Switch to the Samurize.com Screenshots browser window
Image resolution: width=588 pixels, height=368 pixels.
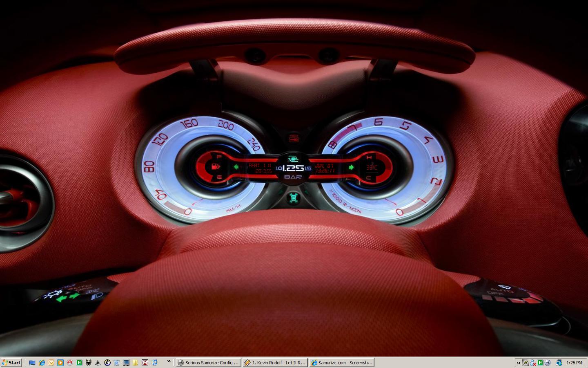(x=342, y=362)
